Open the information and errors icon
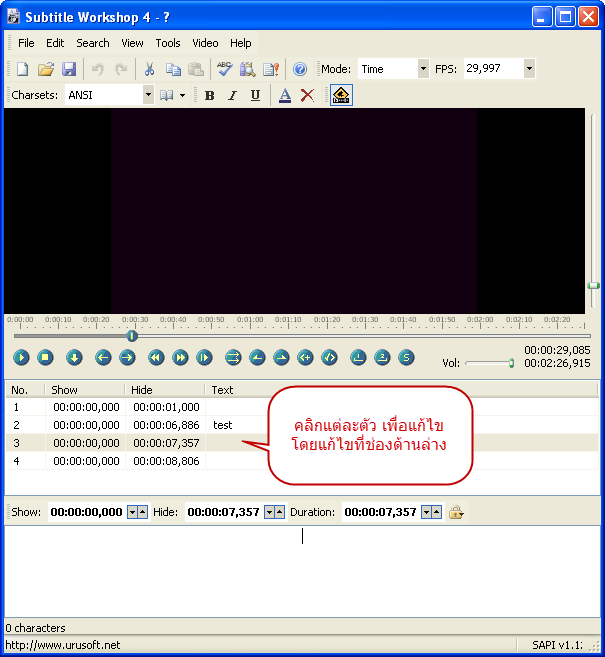 pyautogui.click(x=271, y=69)
